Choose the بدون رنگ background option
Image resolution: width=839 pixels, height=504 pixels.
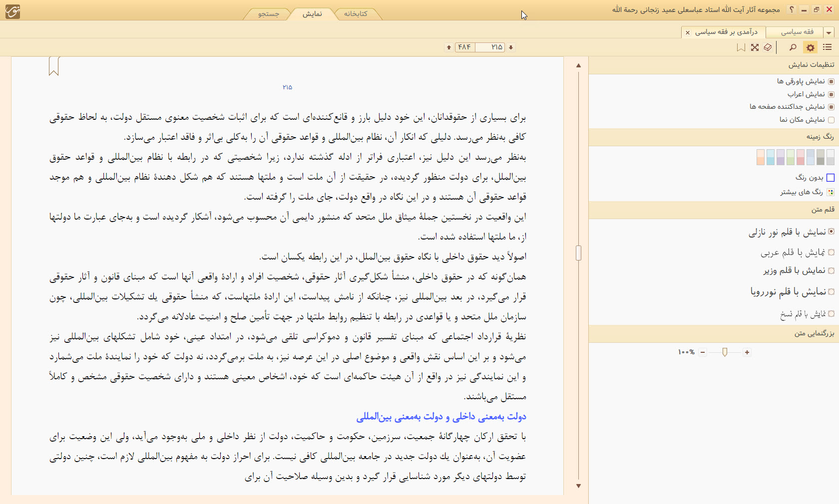tap(831, 178)
